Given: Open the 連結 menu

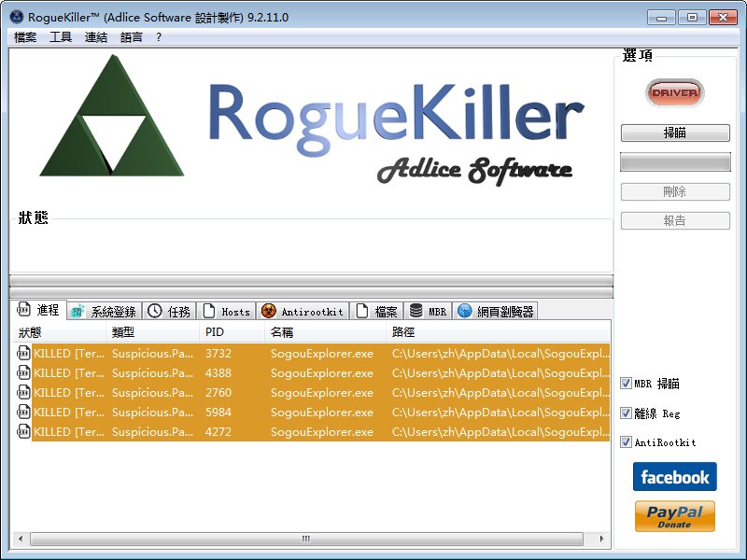Looking at the screenshot, I should 96,37.
